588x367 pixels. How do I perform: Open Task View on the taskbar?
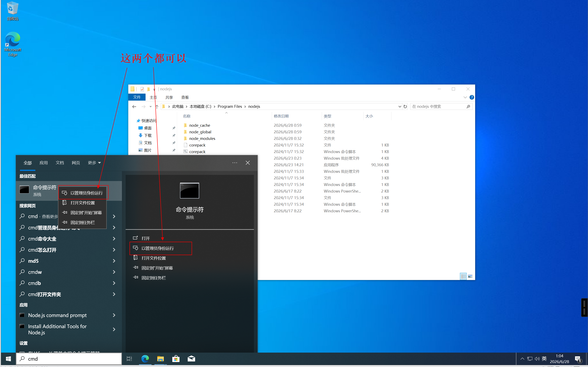(129, 359)
